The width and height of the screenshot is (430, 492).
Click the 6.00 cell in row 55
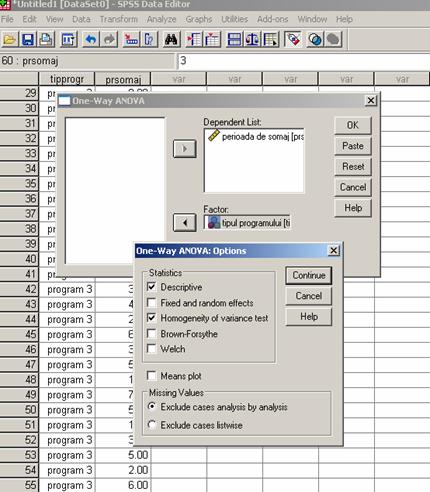[x=123, y=485]
